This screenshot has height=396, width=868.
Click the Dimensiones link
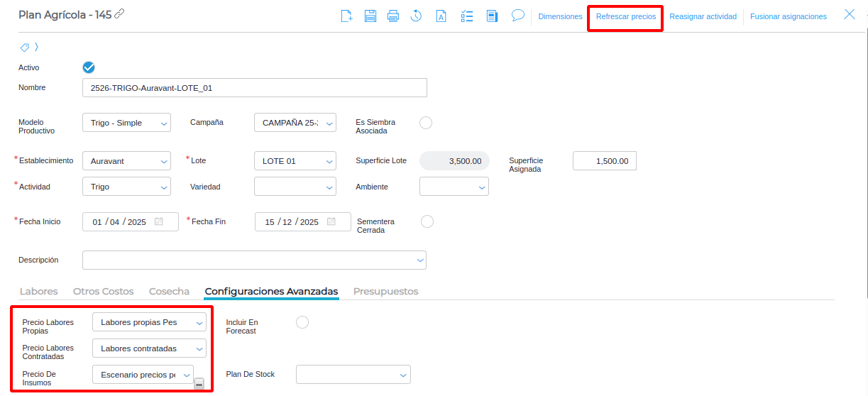[x=560, y=16]
